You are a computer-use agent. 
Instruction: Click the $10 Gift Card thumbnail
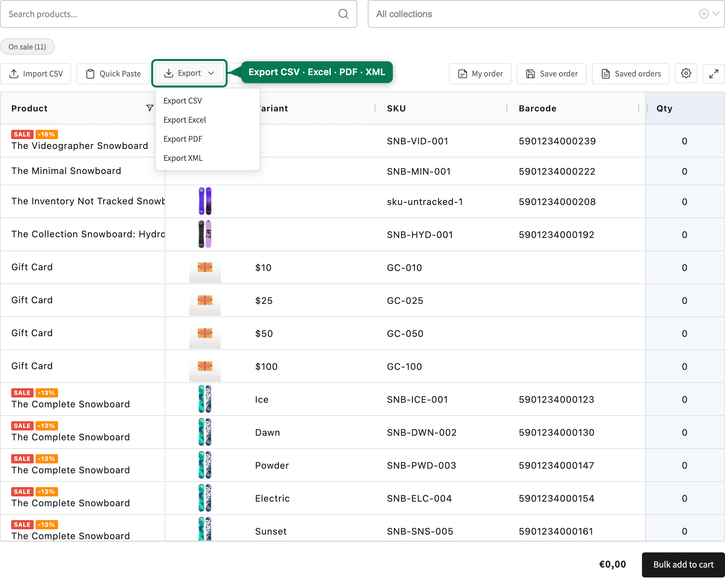click(x=205, y=267)
